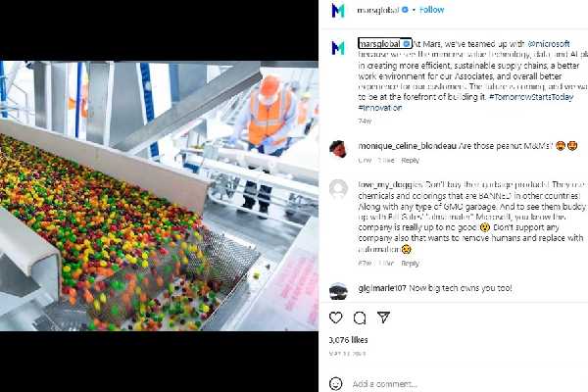Open monique_celine_blondeau's profile picture
Screen dimensions: 588x392
point(338,147)
